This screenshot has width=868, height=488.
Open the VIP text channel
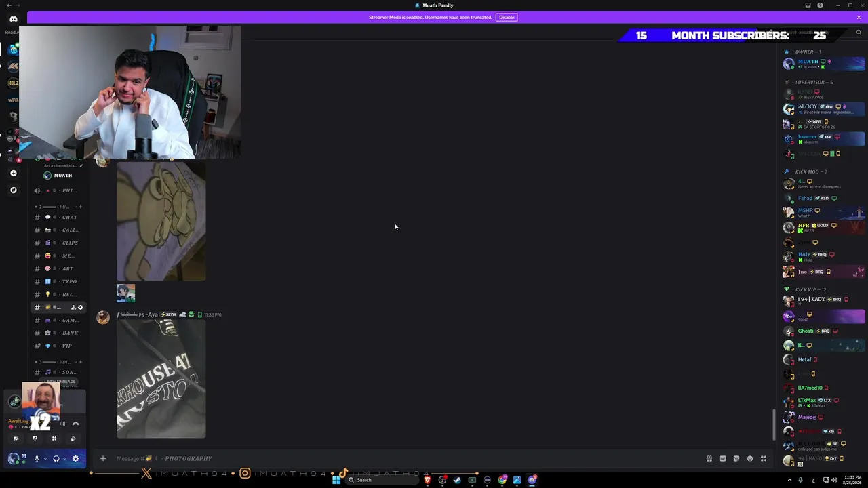pyautogui.click(x=59, y=346)
